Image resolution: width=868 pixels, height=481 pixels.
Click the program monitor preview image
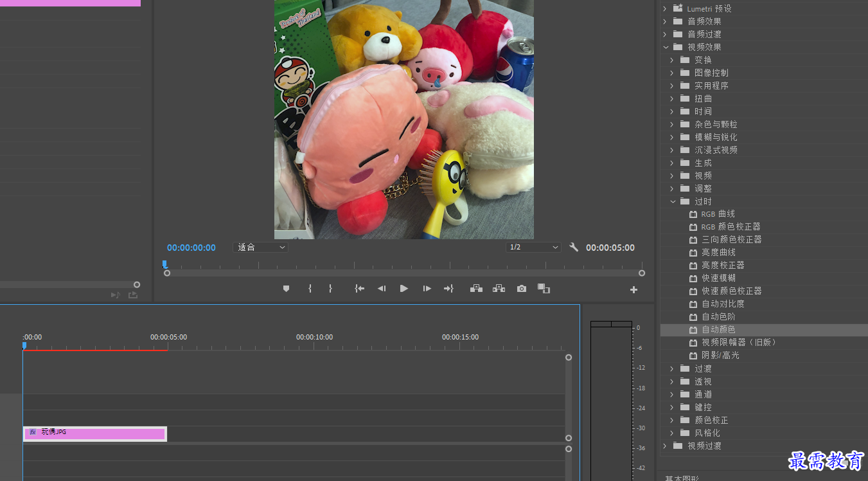click(x=404, y=120)
